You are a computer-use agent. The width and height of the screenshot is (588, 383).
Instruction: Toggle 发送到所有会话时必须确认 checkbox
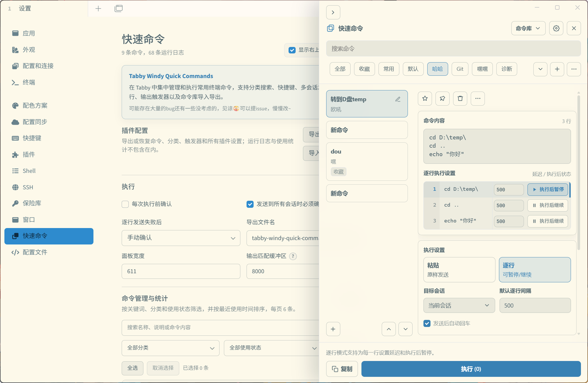pyautogui.click(x=250, y=204)
